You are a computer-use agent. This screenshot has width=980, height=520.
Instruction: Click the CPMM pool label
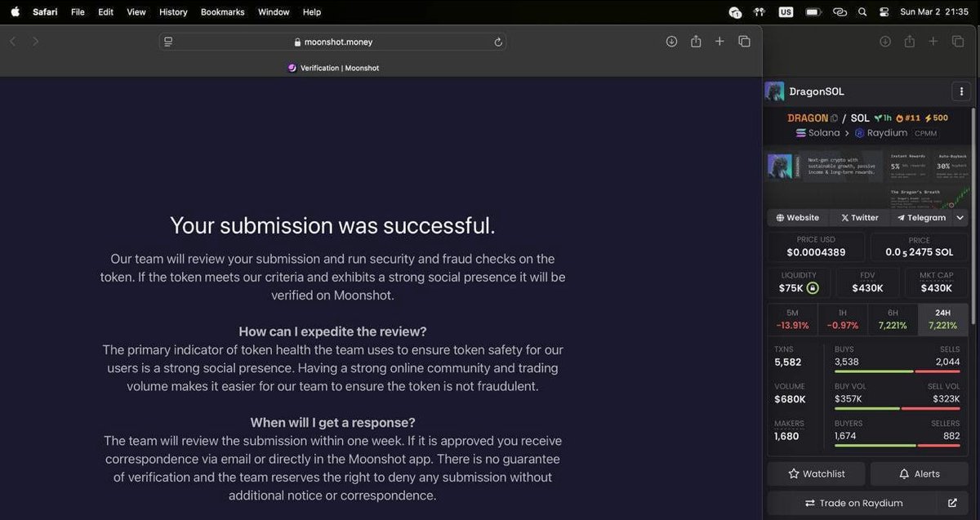pyautogui.click(x=924, y=133)
